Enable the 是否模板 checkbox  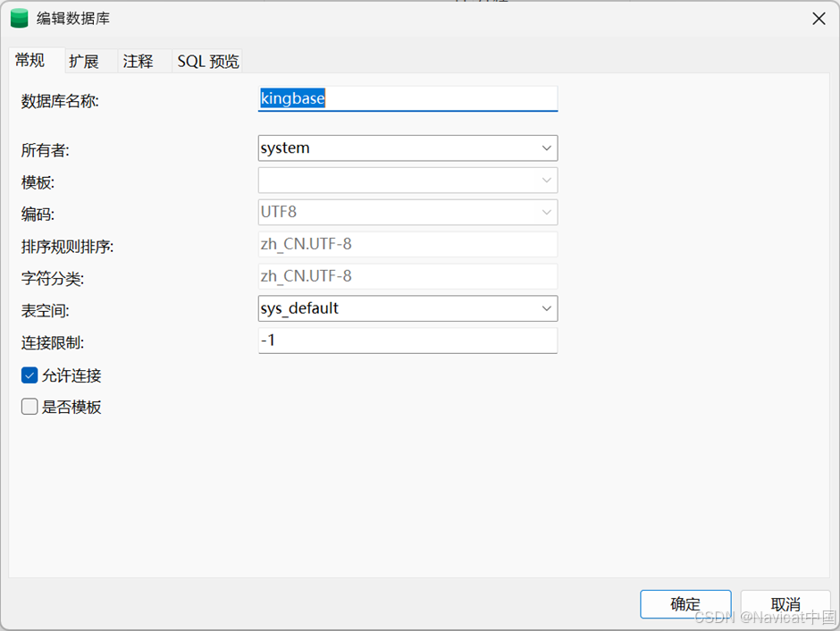click(29, 407)
